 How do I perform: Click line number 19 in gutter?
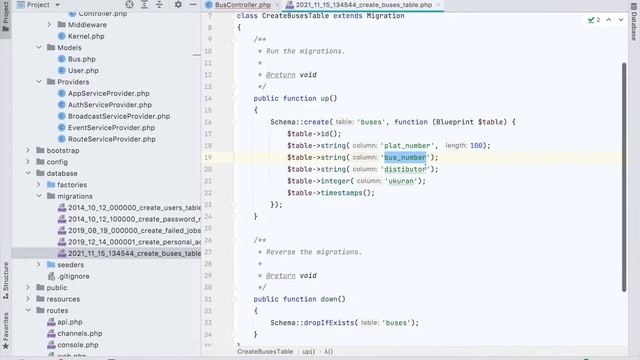[x=208, y=157]
